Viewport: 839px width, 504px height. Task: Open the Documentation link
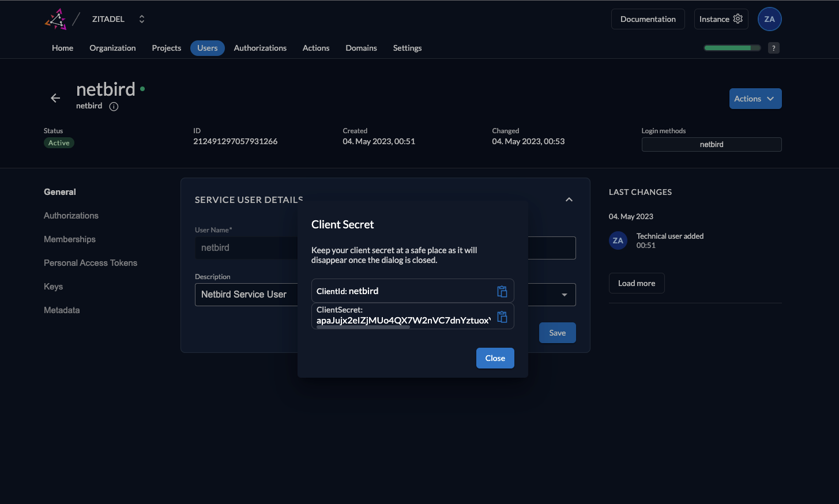648,19
